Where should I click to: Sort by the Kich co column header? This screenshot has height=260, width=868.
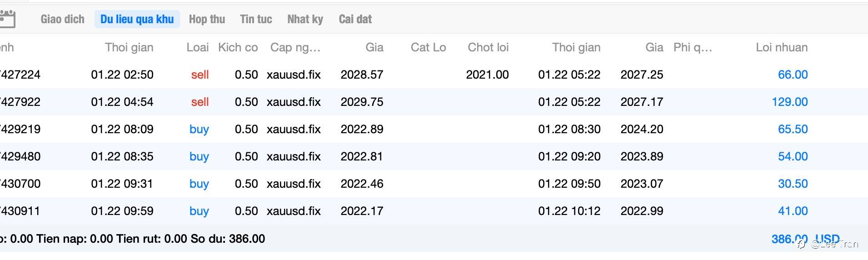click(238, 47)
